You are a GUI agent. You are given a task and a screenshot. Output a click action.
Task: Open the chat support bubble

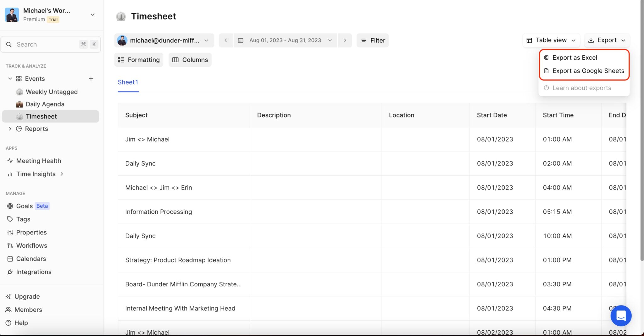tap(621, 316)
